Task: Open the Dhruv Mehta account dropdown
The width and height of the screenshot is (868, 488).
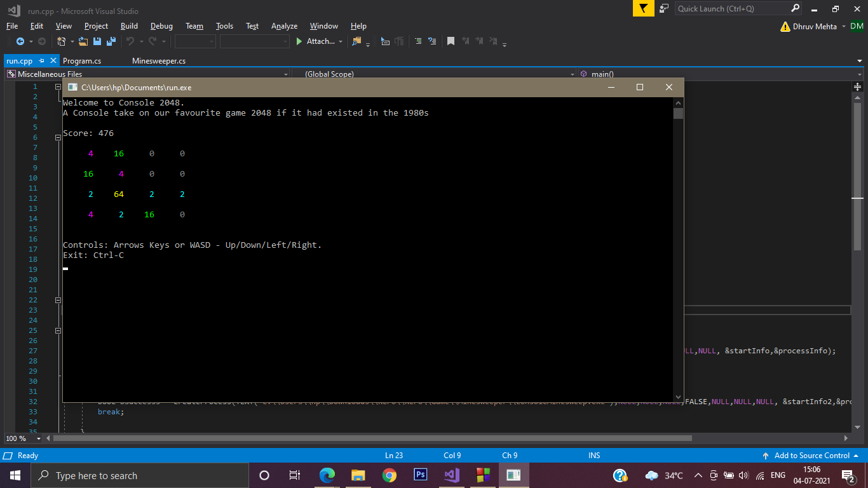Action: pyautogui.click(x=843, y=26)
